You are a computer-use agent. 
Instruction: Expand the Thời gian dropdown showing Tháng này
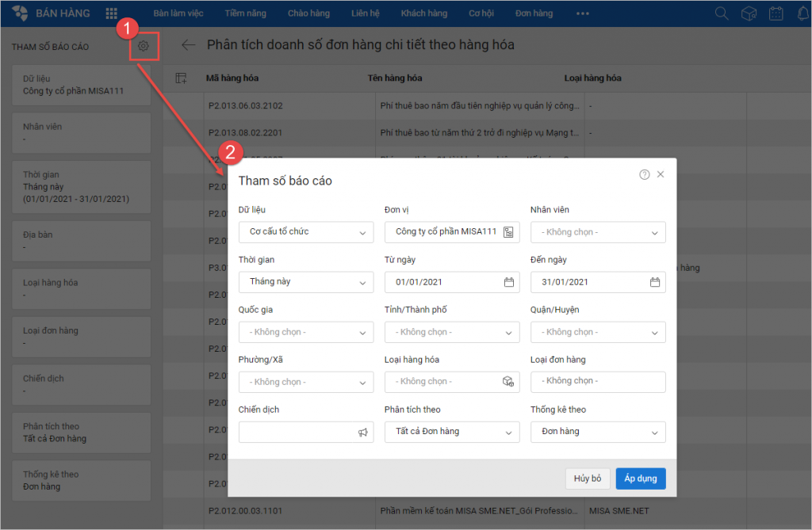click(306, 282)
